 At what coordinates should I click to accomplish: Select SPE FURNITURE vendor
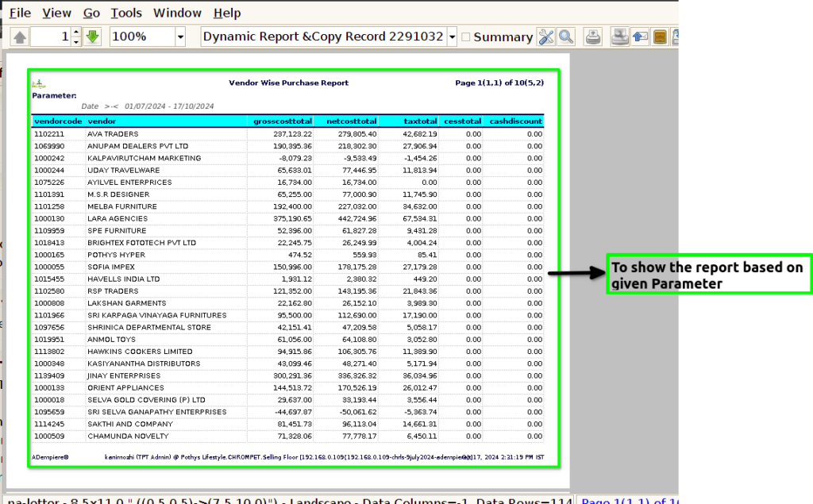[117, 231]
